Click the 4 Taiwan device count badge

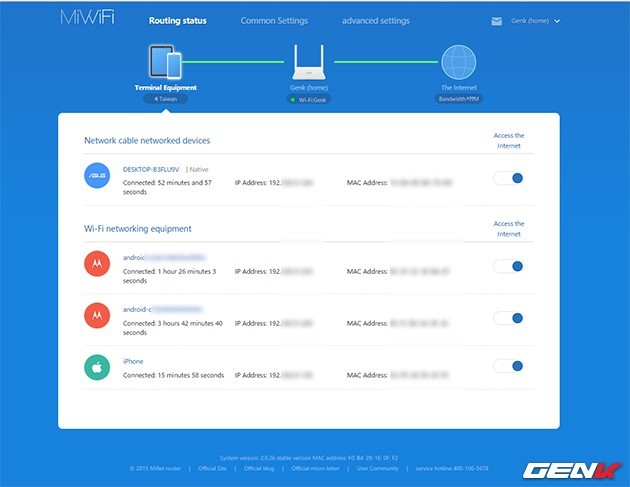165,99
